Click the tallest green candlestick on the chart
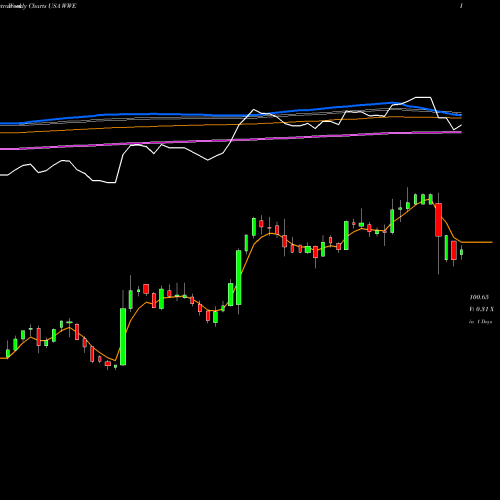500x500 pixels. [x=123, y=337]
